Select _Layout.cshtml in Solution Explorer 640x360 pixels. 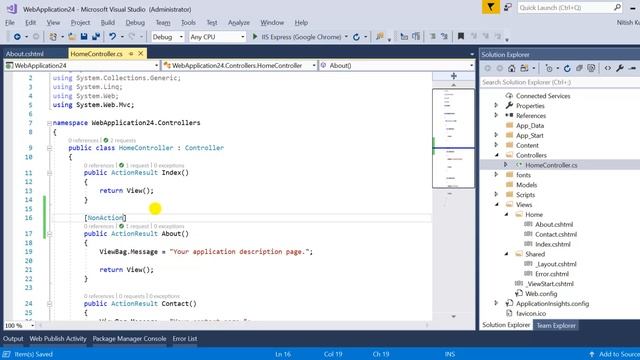coord(556,264)
